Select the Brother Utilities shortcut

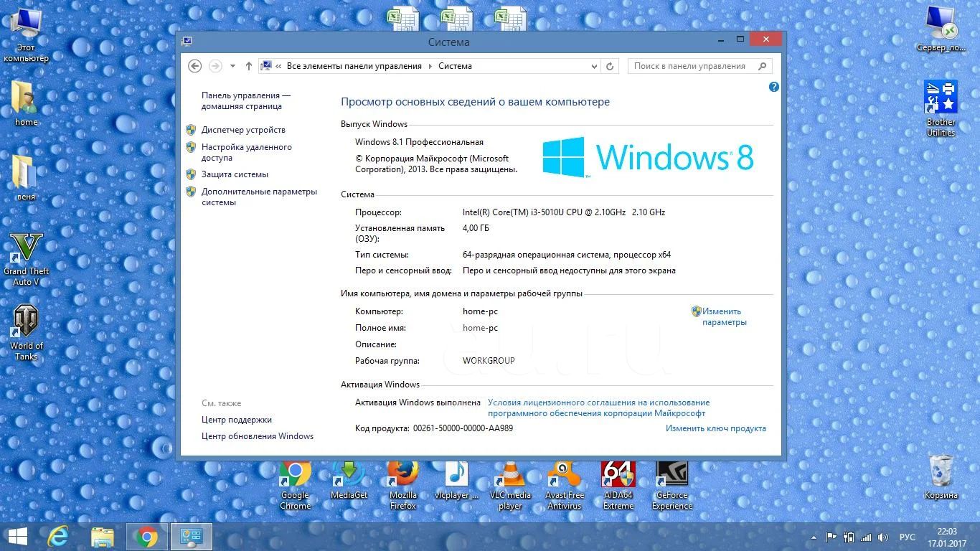[941, 108]
